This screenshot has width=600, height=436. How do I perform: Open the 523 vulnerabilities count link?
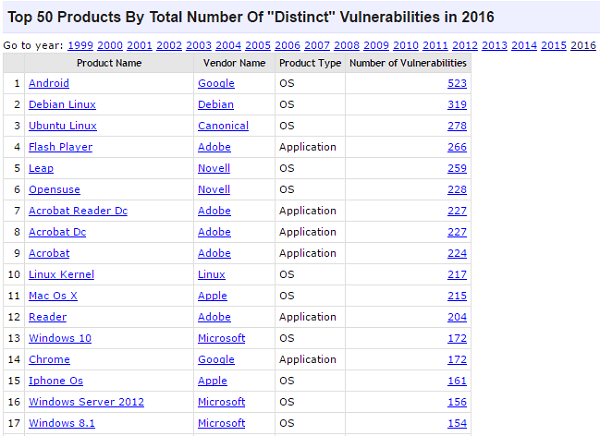457,83
